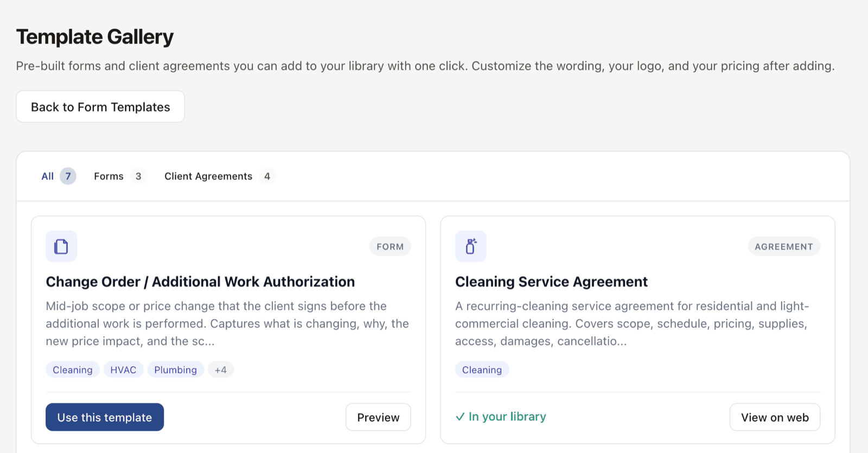Image resolution: width=868 pixels, height=453 pixels.
Task: Click the In your library status text
Action: click(507, 417)
